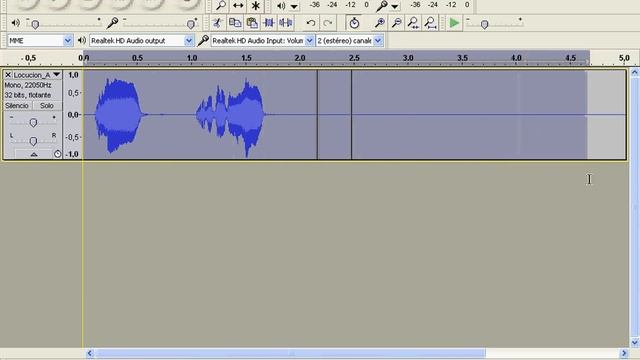Viewport: 640px width, 360px height.
Task: Toggle the Sync-Lock tracks clock button
Action: 354,23
